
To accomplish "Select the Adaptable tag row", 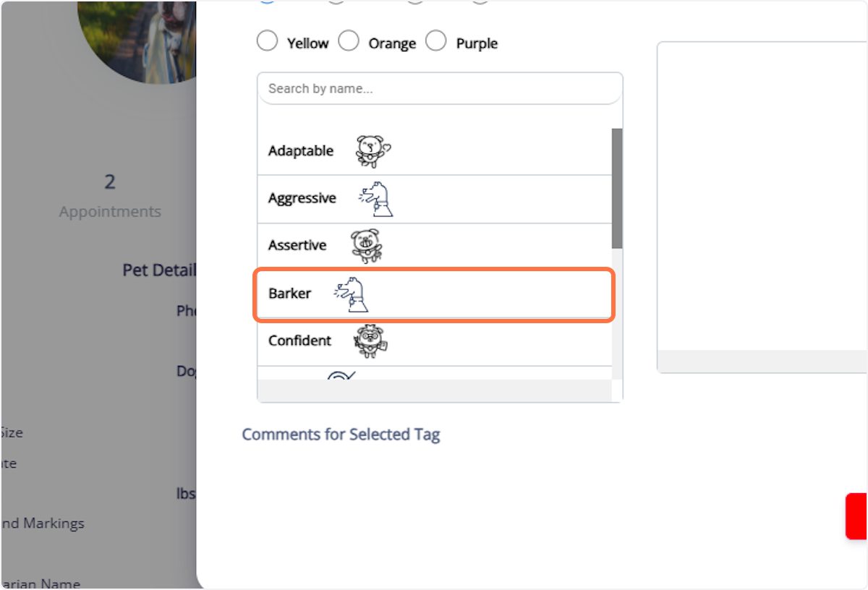I will [433, 150].
